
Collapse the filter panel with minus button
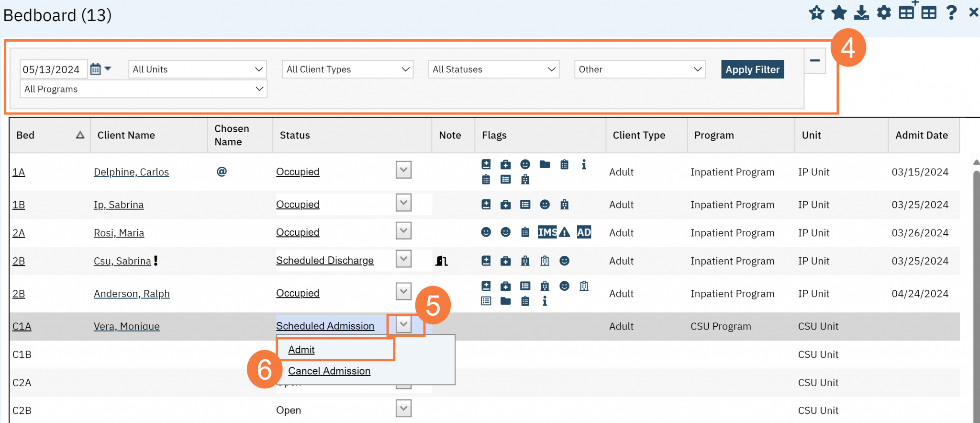(814, 61)
